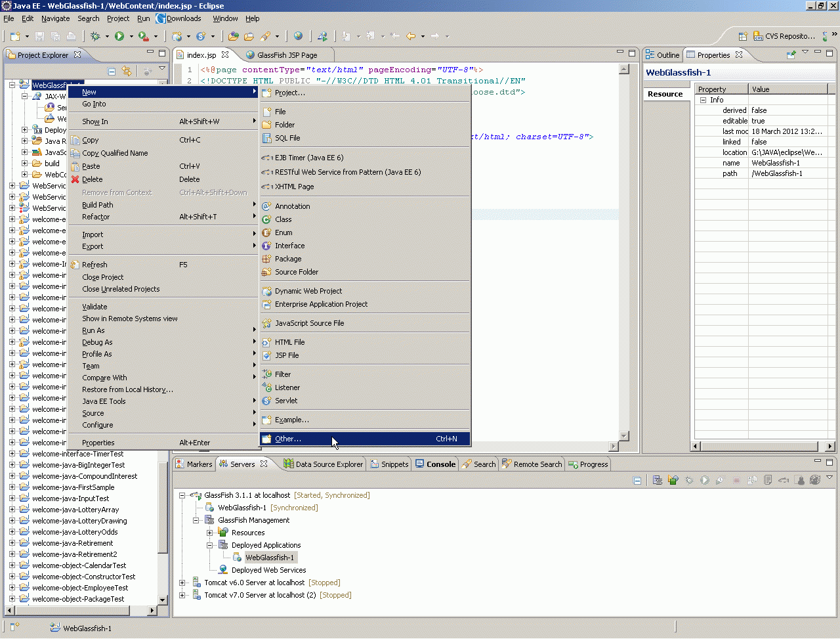Image resolution: width=840 pixels, height=639 pixels.
Task: Pin the Properties view to selection
Action: pos(791,55)
